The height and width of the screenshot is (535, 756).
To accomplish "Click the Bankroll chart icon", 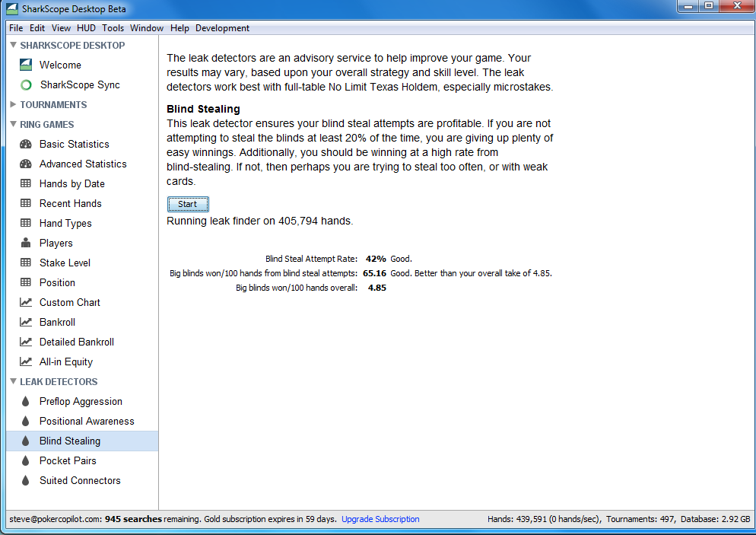I will [x=26, y=322].
